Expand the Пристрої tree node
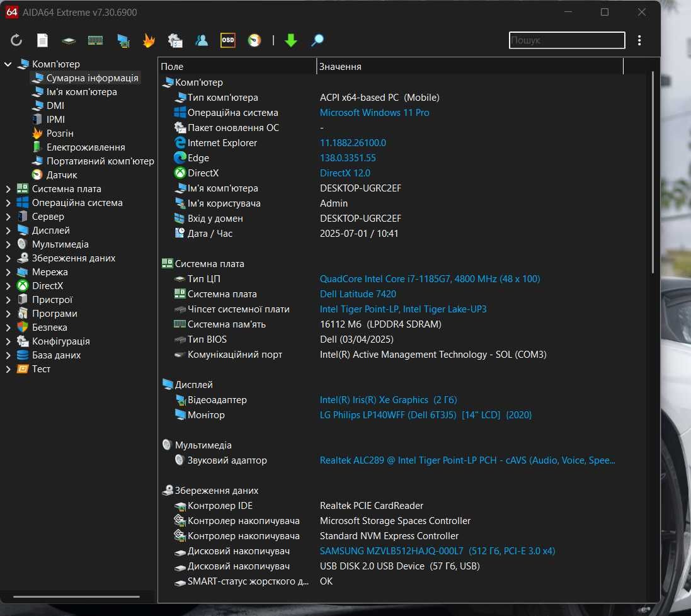 8,300
